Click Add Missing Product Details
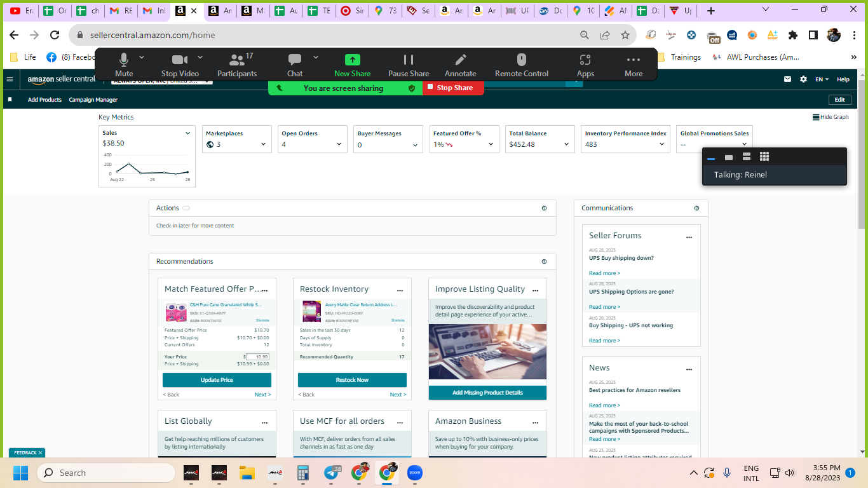 (487, 393)
